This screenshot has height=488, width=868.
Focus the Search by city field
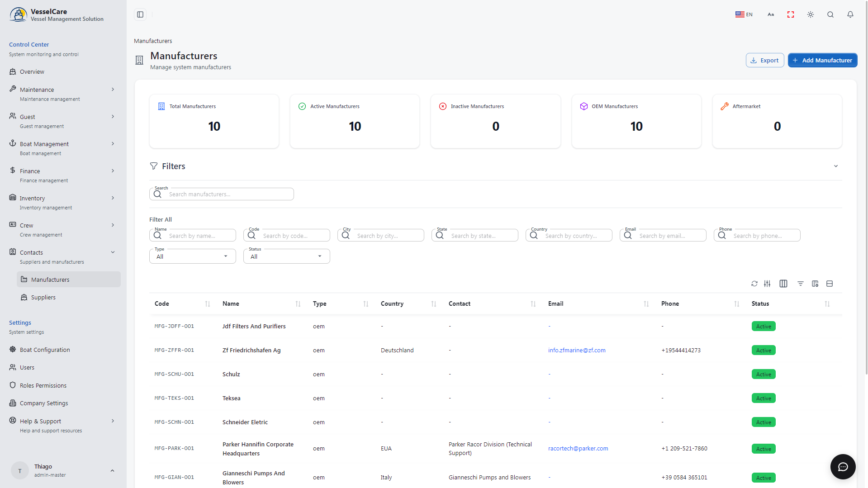(x=381, y=235)
